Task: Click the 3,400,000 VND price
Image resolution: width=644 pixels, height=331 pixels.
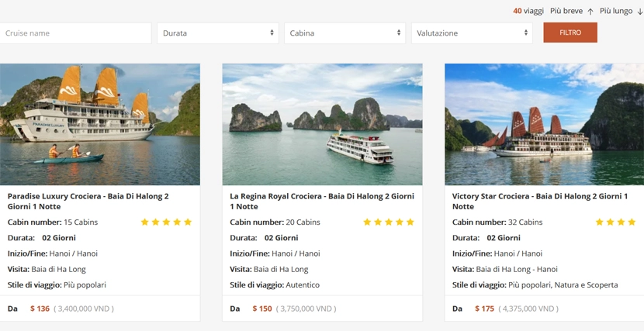Action: (84, 309)
